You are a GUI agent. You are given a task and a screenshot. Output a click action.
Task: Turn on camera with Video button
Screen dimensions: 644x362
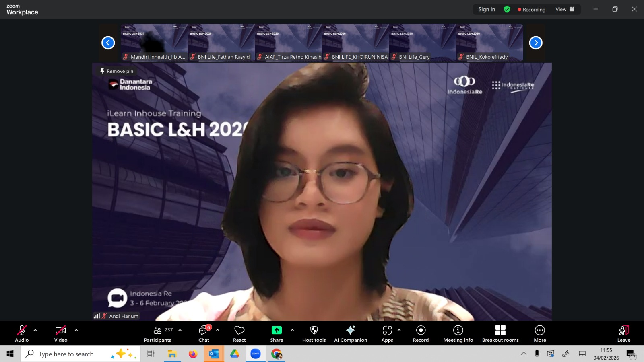(x=61, y=334)
